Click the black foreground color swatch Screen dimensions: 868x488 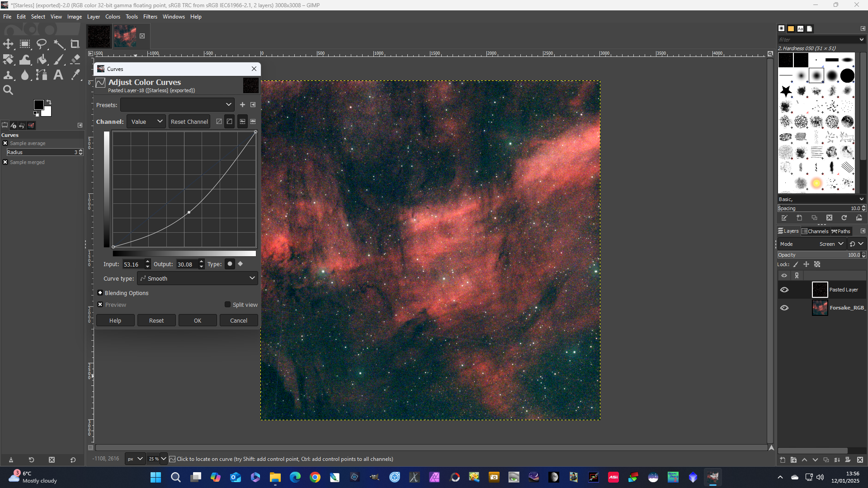coord(39,105)
